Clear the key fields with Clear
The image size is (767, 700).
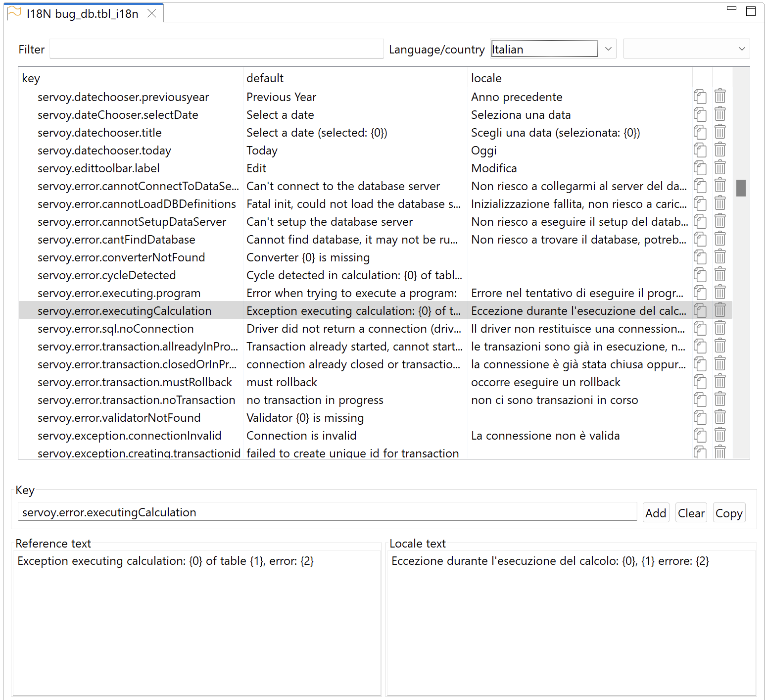tap(691, 513)
